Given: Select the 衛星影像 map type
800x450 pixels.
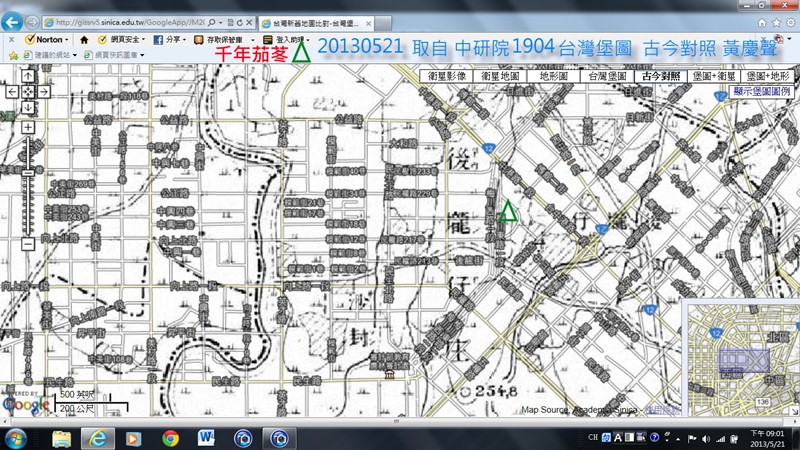Looking at the screenshot, I should [446, 76].
